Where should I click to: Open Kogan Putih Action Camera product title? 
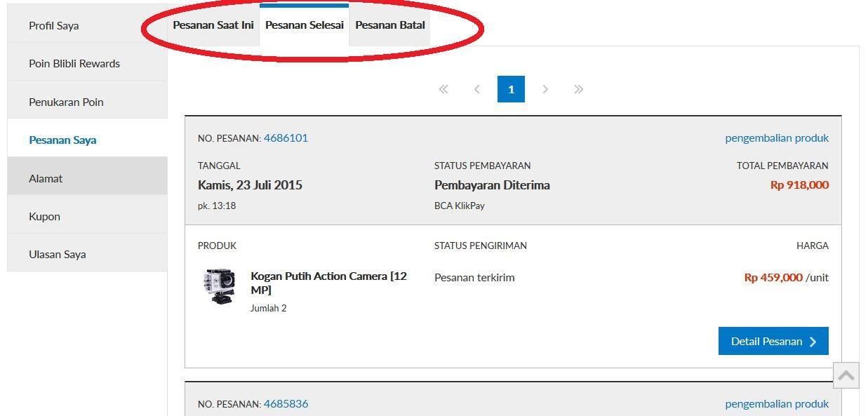pos(328,283)
